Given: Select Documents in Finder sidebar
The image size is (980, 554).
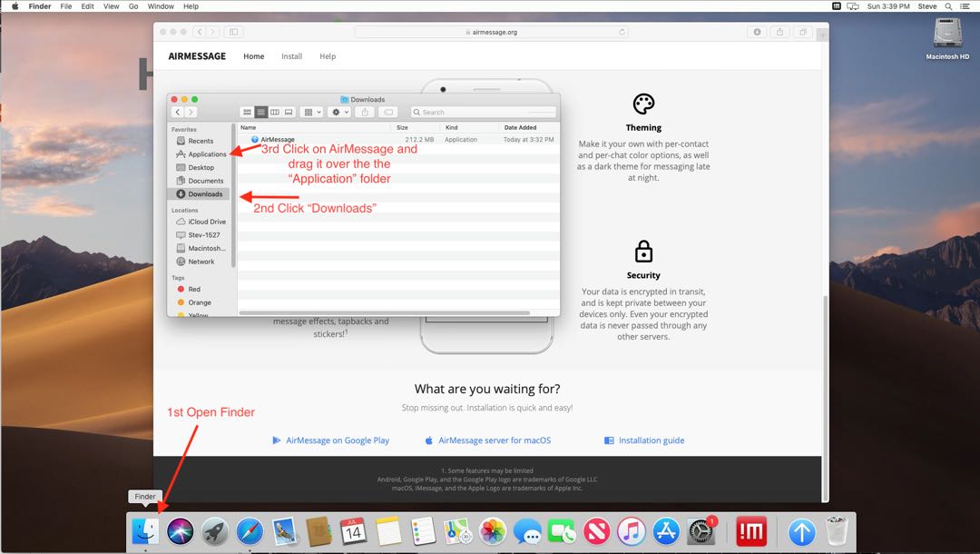Looking at the screenshot, I should click(x=200, y=181).
